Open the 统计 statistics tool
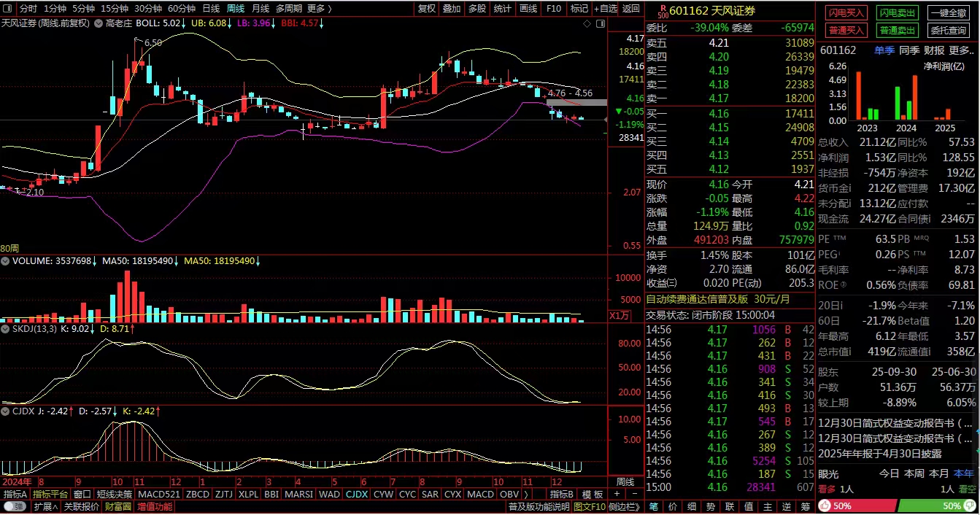The image size is (980, 515). point(502,9)
